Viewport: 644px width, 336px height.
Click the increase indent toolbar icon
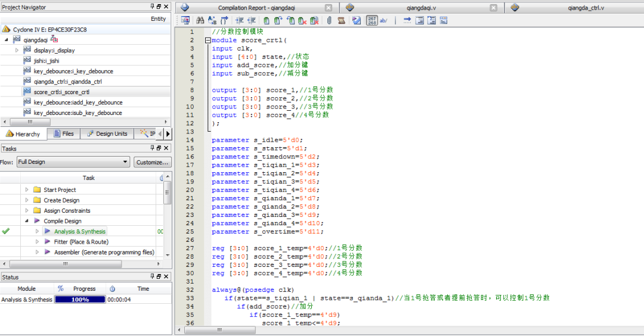click(x=239, y=20)
